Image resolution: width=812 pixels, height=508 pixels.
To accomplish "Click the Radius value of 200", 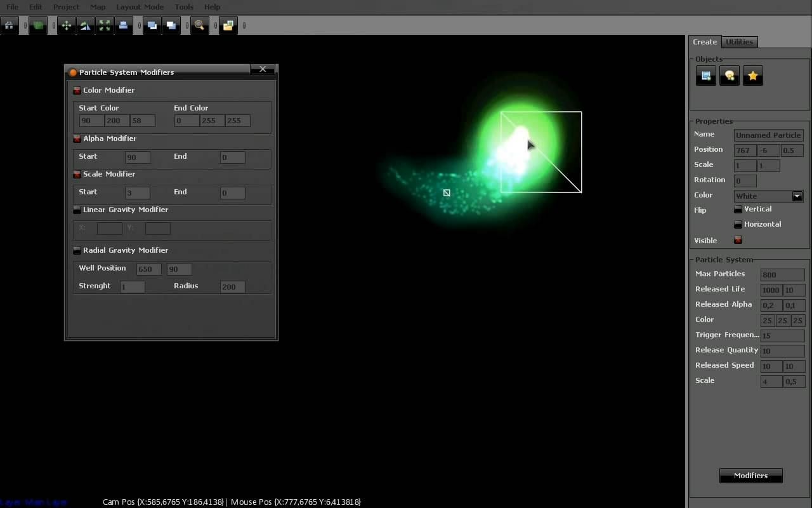I will [x=232, y=286].
